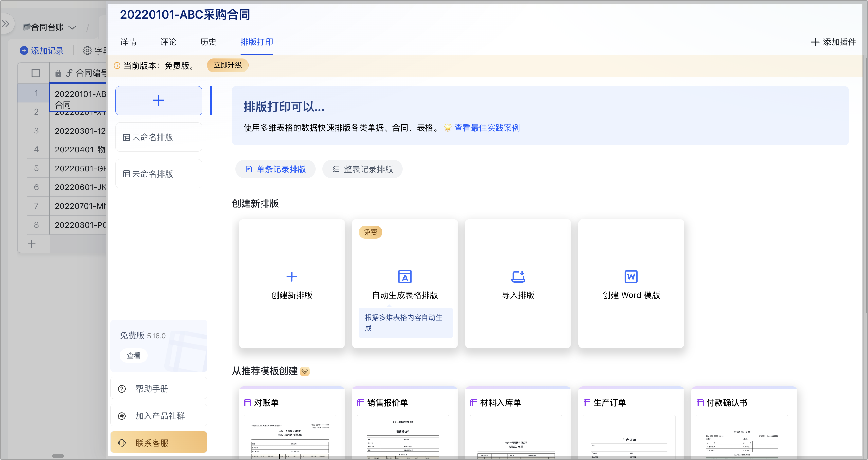Click the table icon beside 对账单
This screenshot has width=868, height=460.
[248, 403]
